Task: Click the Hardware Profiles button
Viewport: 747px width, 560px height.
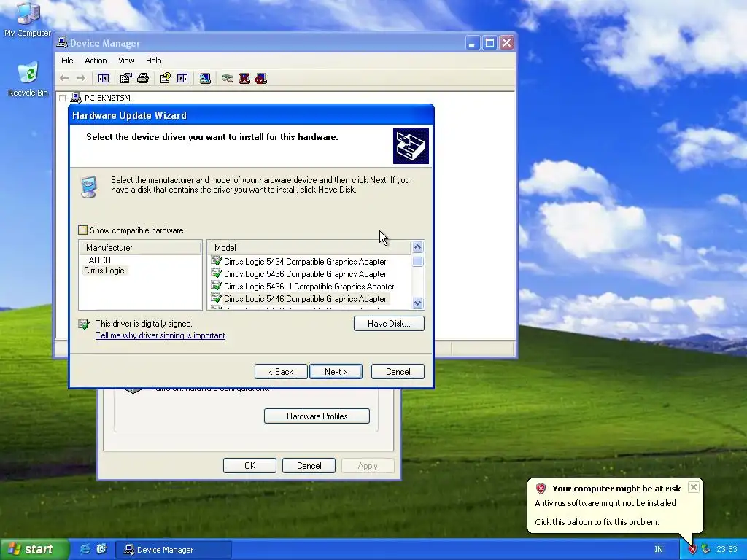Action: [317, 416]
